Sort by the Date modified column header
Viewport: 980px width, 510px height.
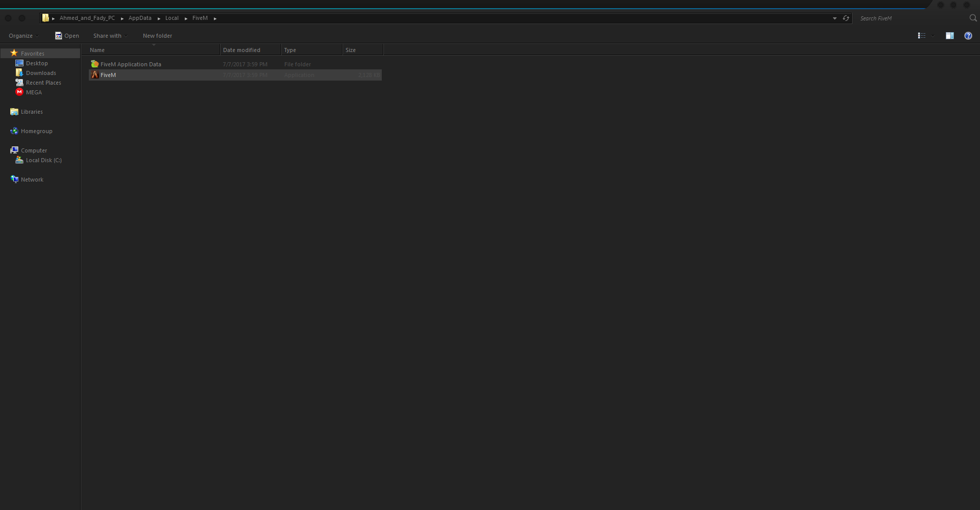pyautogui.click(x=251, y=50)
